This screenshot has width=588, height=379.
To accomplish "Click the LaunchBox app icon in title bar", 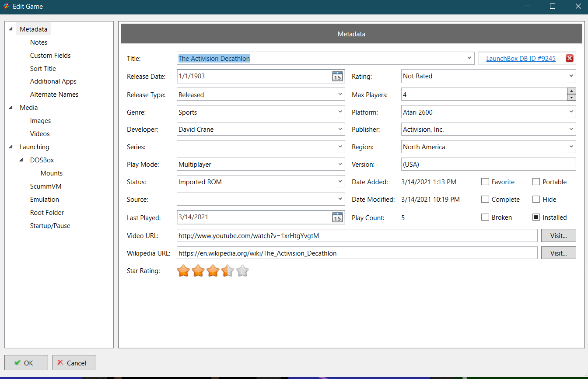I will point(6,7).
